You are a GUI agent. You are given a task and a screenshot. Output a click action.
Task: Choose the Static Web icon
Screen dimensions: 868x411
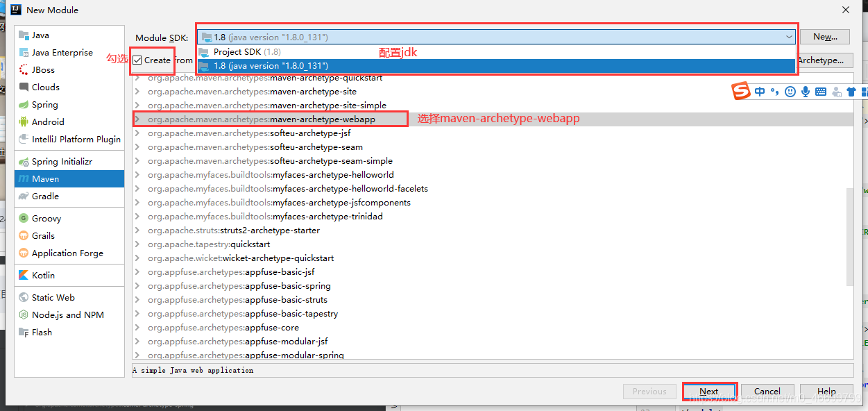click(24, 298)
